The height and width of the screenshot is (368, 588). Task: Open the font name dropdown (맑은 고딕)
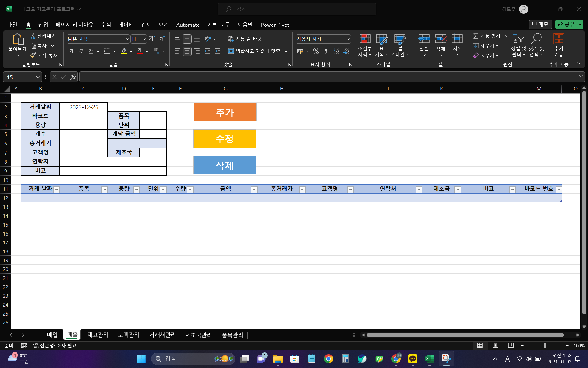[127, 39]
